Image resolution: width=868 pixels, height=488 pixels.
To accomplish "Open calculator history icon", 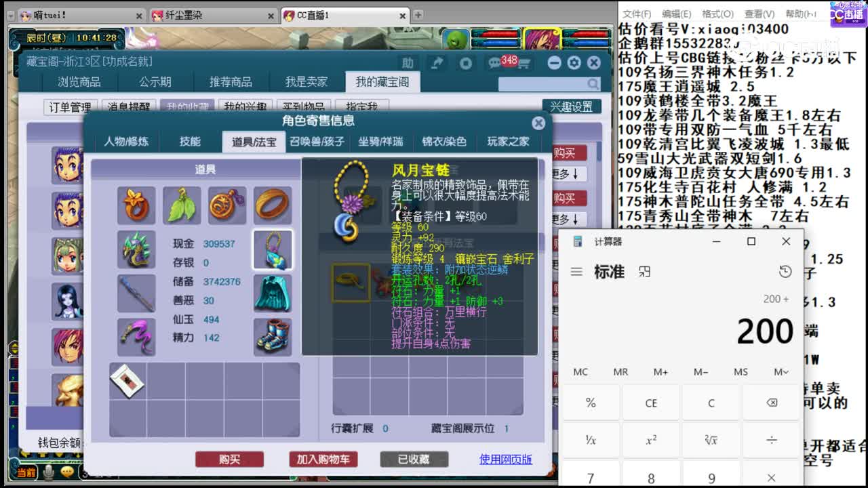I will coord(785,272).
